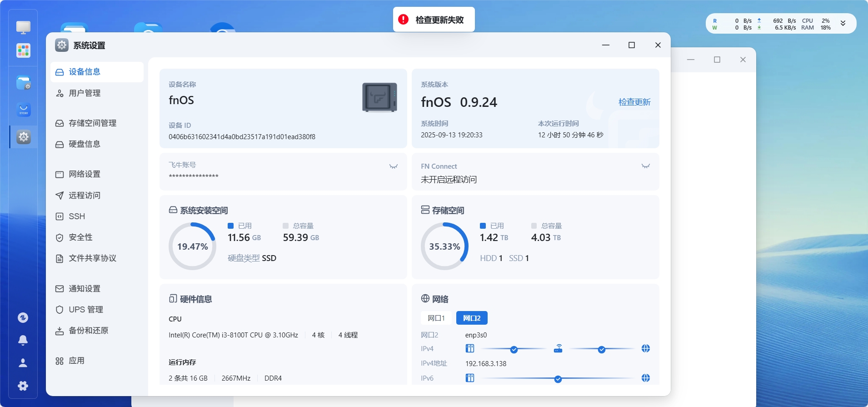The image size is (868, 407).
Task: Maximize the 系统设置 window
Action: pos(631,45)
